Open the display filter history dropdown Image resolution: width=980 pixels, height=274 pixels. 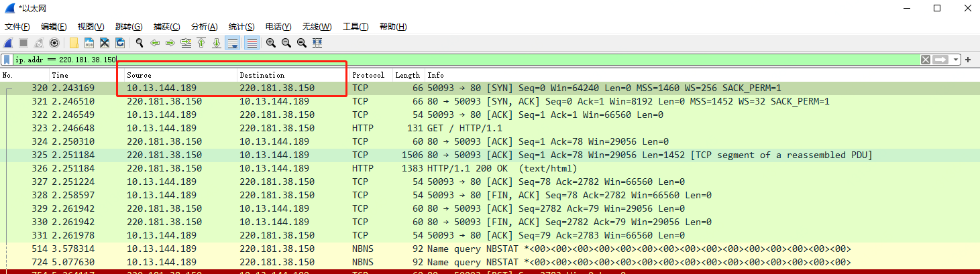[956, 60]
